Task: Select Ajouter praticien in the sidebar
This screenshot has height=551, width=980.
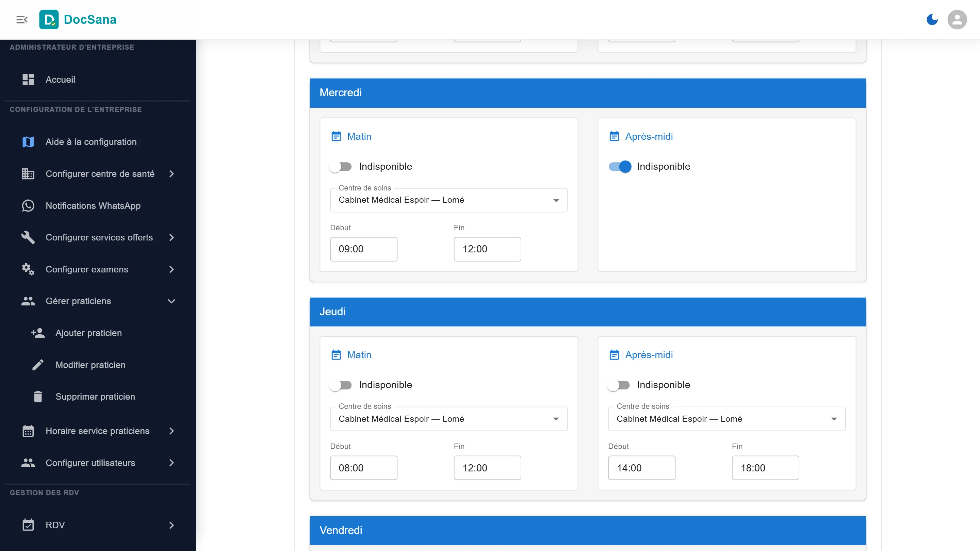Action: click(x=98, y=333)
